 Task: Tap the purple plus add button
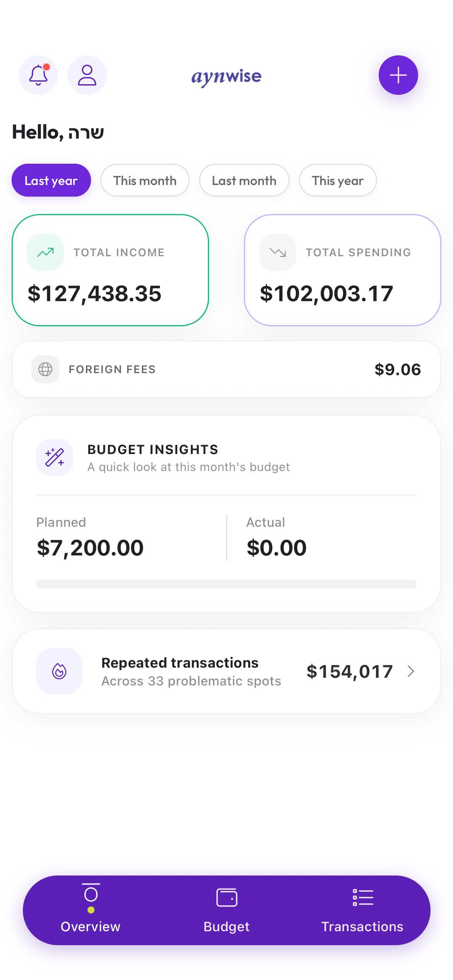click(398, 75)
